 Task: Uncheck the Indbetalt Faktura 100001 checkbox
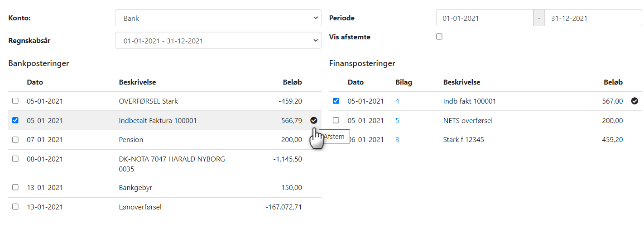point(15,120)
